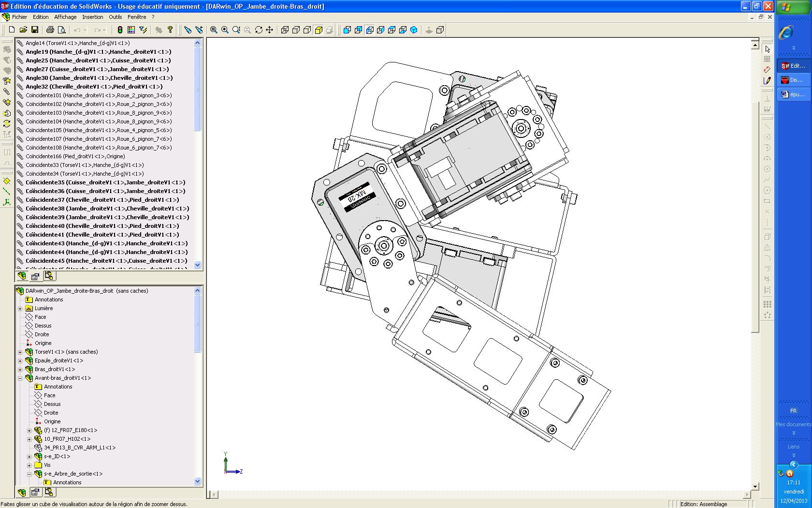Click the Isometric view cube icon
This screenshot has height=508, width=812.
click(414, 30)
